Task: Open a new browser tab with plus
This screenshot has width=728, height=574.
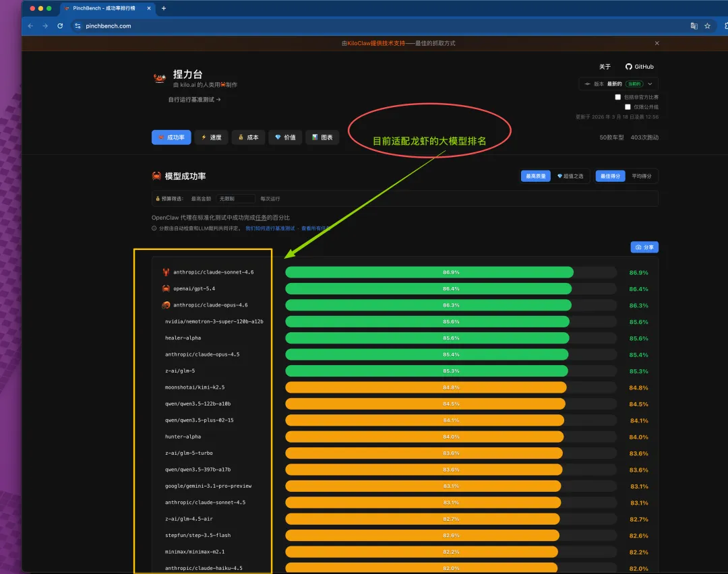Action: pyautogui.click(x=163, y=8)
